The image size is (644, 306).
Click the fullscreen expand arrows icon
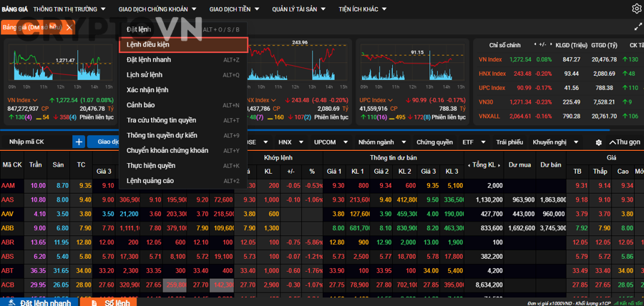[x=638, y=27]
